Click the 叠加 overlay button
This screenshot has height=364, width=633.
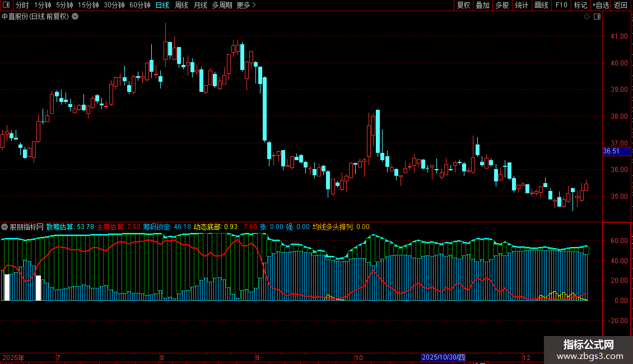pyautogui.click(x=482, y=5)
